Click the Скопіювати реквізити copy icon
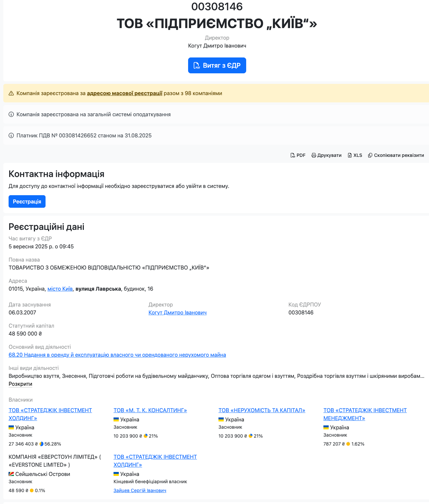The height and width of the screenshot is (504, 429). click(x=370, y=155)
